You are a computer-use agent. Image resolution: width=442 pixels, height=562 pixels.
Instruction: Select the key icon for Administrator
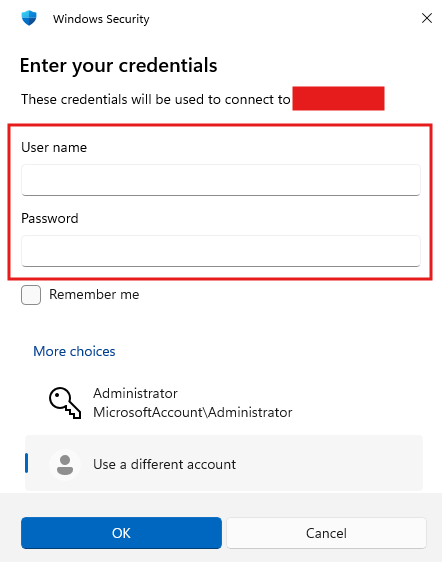point(65,403)
